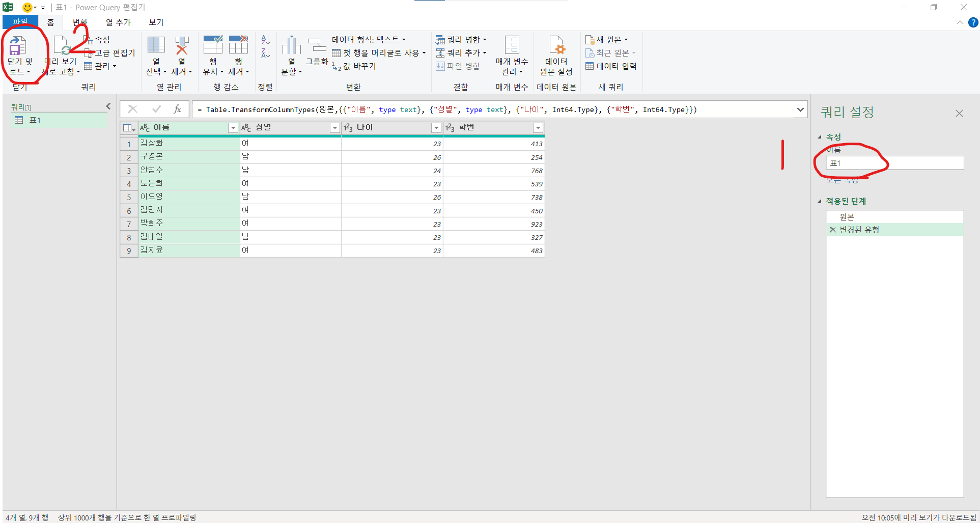Open the quick access toolbar dropdown arrow

[43, 8]
